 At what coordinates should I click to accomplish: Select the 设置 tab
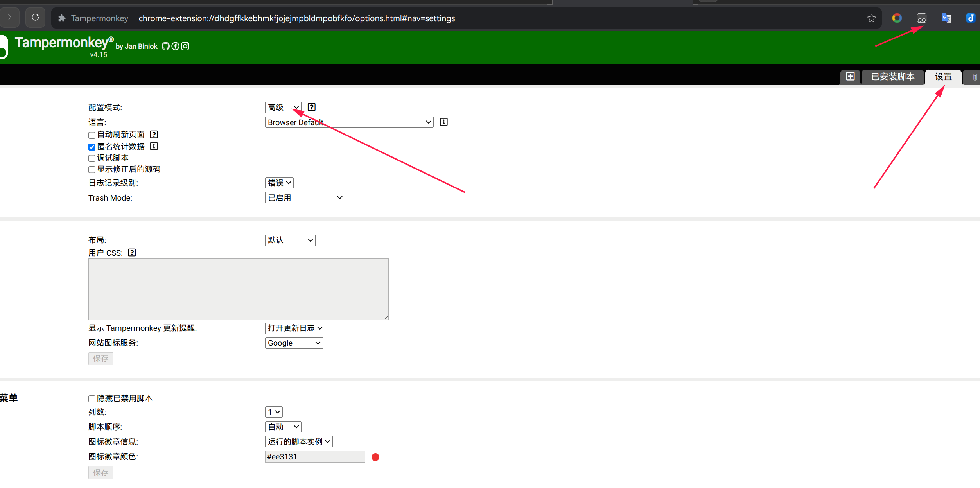(x=943, y=77)
